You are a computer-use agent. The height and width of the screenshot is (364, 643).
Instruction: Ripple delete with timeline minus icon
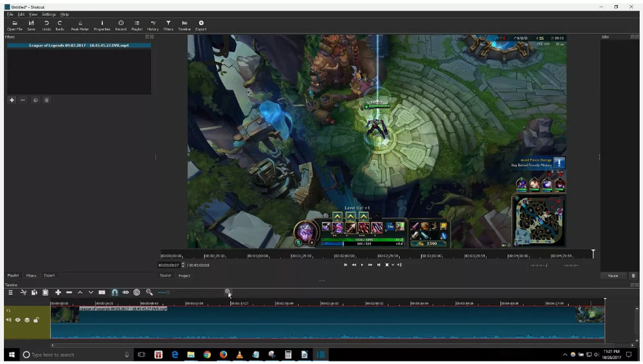click(x=69, y=292)
